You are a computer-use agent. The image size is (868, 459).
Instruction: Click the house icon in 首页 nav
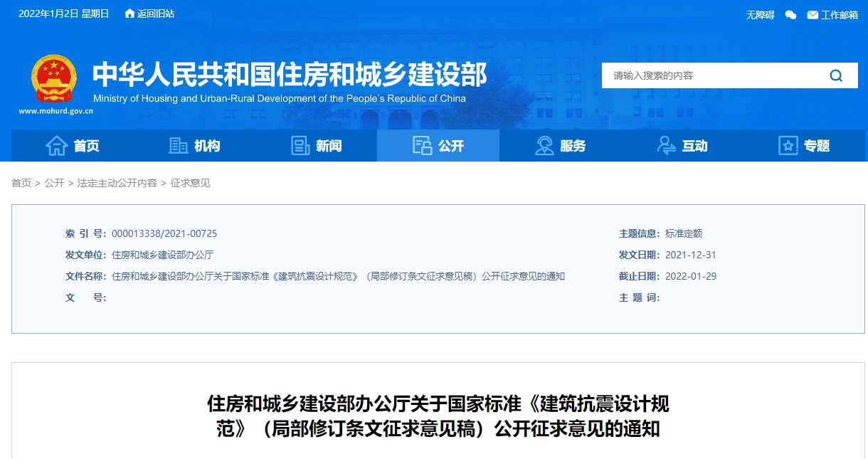[57, 146]
